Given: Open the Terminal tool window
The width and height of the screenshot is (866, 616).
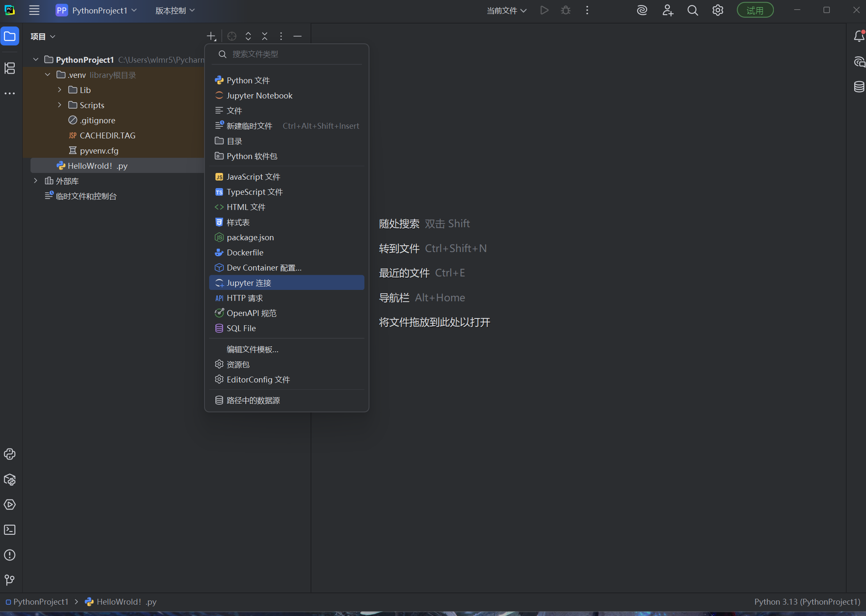Looking at the screenshot, I should coord(9,530).
